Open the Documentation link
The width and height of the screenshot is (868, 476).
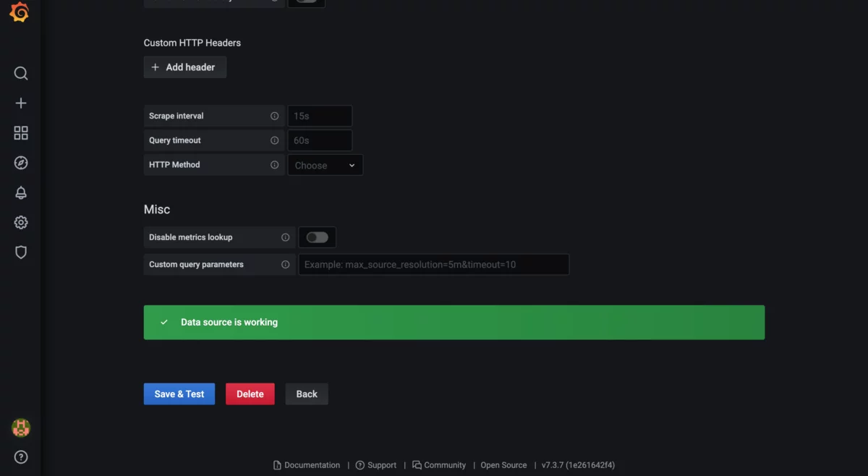[312, 465]
